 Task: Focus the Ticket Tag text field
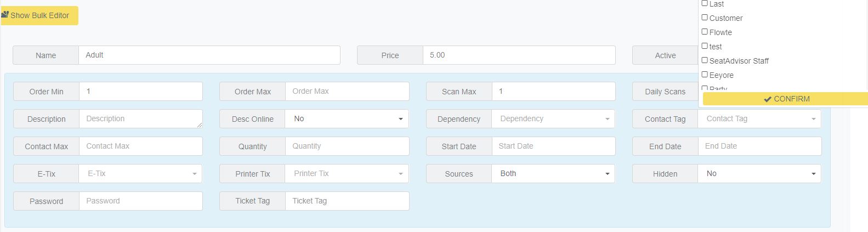pos(347,201)
